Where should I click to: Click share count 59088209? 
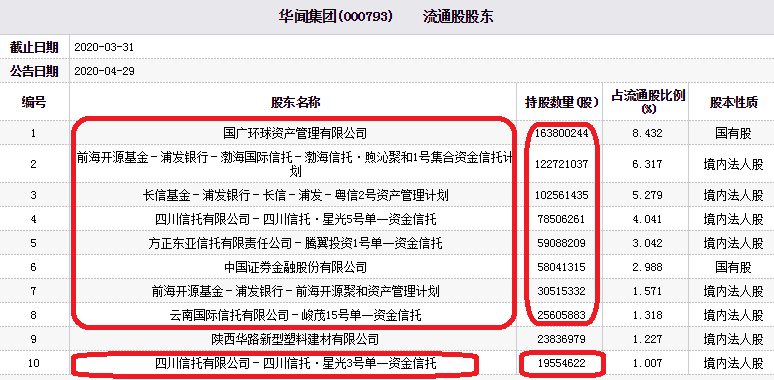tap(562, 243)
